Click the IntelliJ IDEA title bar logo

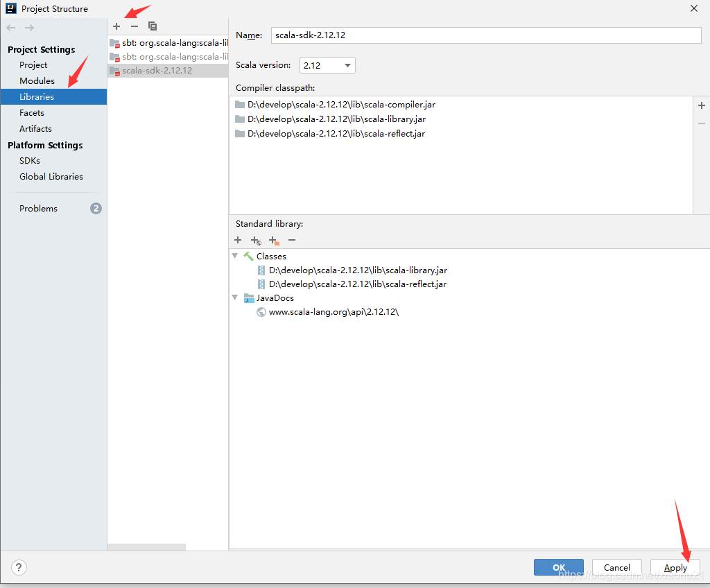click(x=11, y=8)
